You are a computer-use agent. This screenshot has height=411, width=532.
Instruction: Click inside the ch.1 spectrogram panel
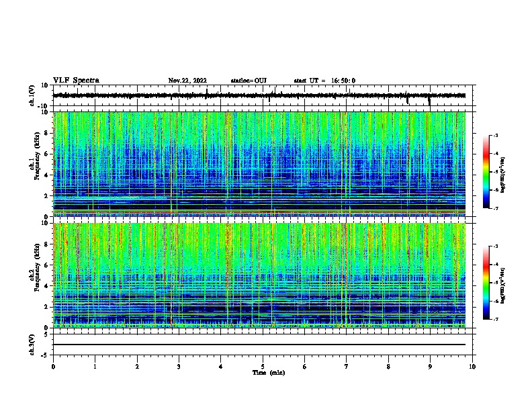(259, 164)
